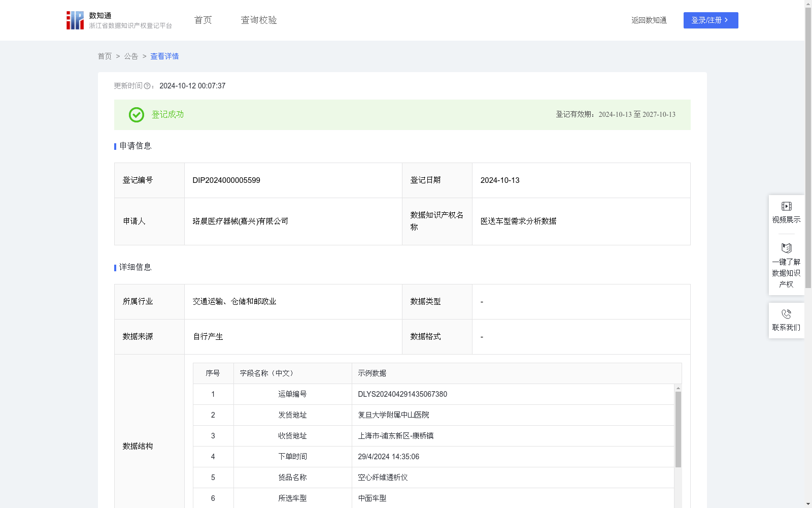Image resolution: width=812 pixels, height=508 pixels.
Task: Click applicant 珞晨医疗器械(嘉兴)有限公司
Action: (241, 221)
